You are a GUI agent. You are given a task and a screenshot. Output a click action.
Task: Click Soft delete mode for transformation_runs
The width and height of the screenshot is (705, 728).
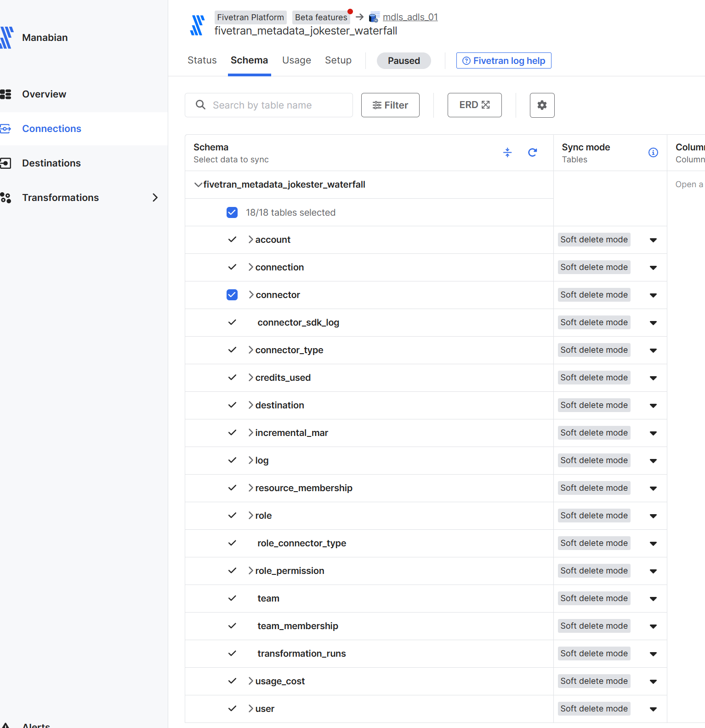(x=594, y=653)
